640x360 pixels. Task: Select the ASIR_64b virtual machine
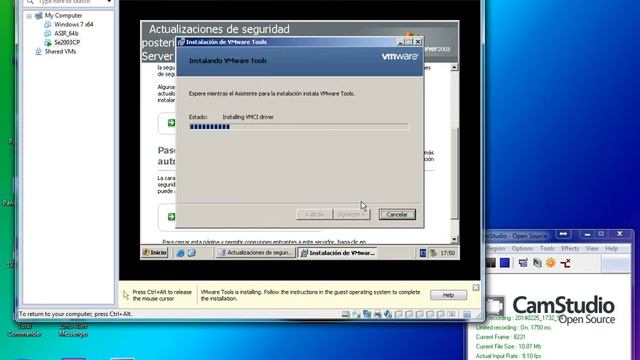coord(66,33)
